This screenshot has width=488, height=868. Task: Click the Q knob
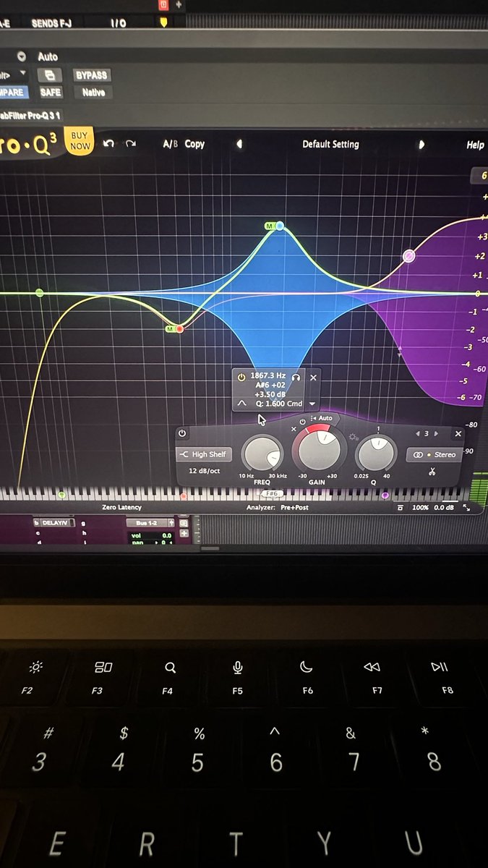(376, 453)
